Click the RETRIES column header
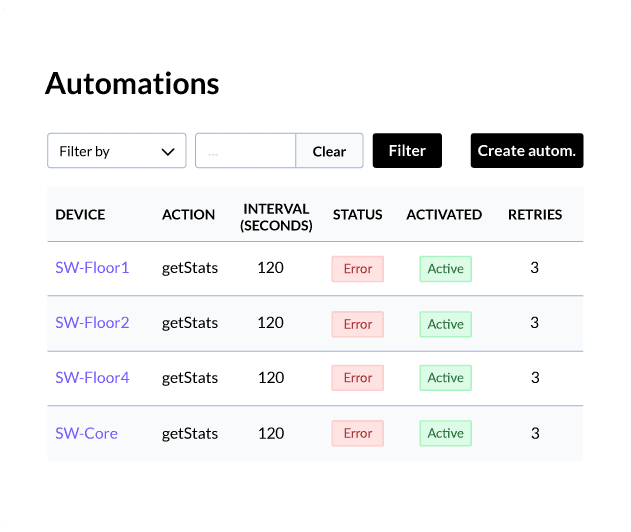631x532 pixels. [535, 215]
